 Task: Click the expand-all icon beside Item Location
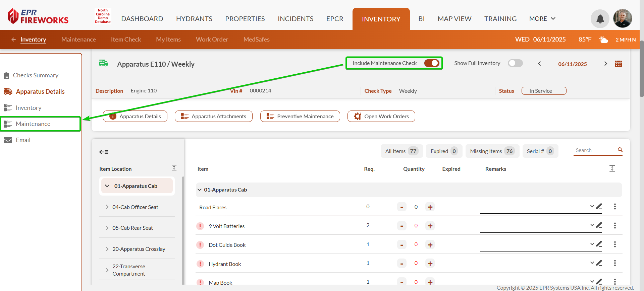(x=174, y=168)
